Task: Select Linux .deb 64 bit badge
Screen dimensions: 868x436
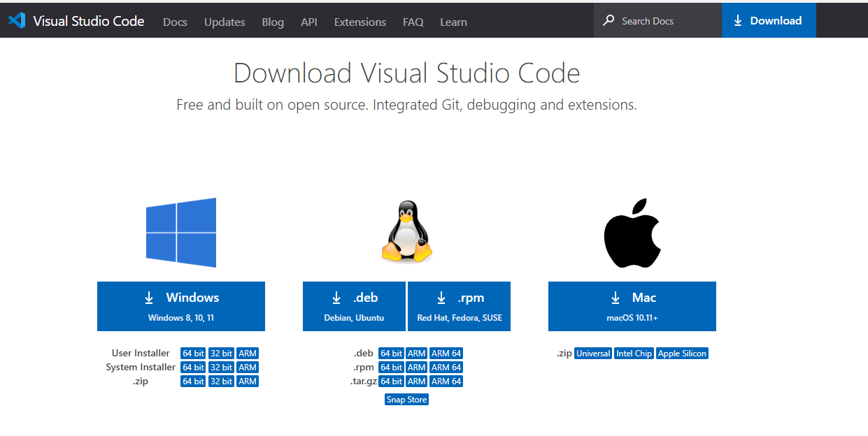Action: pos(391,354)
